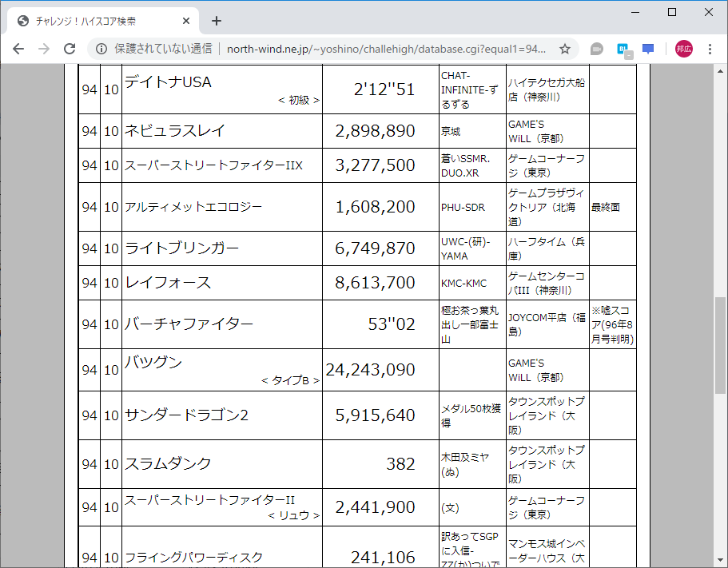The height and width of the screenshot is (568, 728).
Task: Open the gray speech bubble extension
Action: point(596,49)
